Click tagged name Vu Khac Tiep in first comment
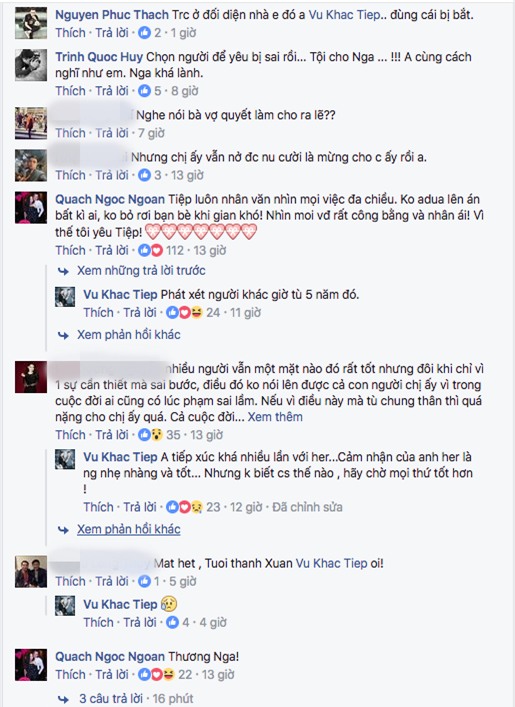The width and height of the screenshot is (515, 707). pyautogui.click(x=345, y=15)
